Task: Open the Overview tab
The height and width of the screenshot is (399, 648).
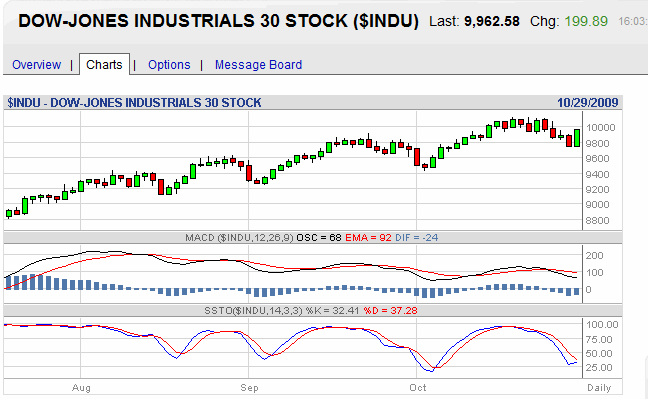Action: coord(36,65)
